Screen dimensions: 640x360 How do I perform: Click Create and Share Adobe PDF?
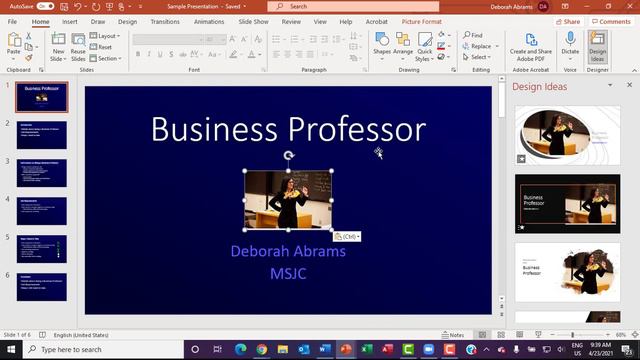(x=531, y=47)
